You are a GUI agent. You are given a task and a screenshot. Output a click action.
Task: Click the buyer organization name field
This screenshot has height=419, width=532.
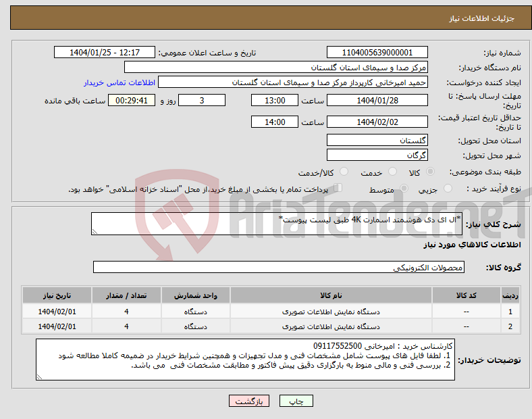point(276,67)
